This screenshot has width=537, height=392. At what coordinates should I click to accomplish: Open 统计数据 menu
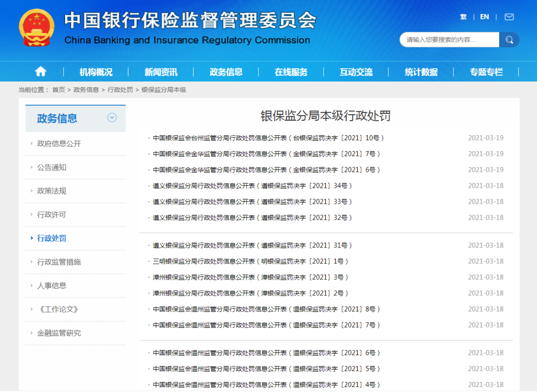421,72
